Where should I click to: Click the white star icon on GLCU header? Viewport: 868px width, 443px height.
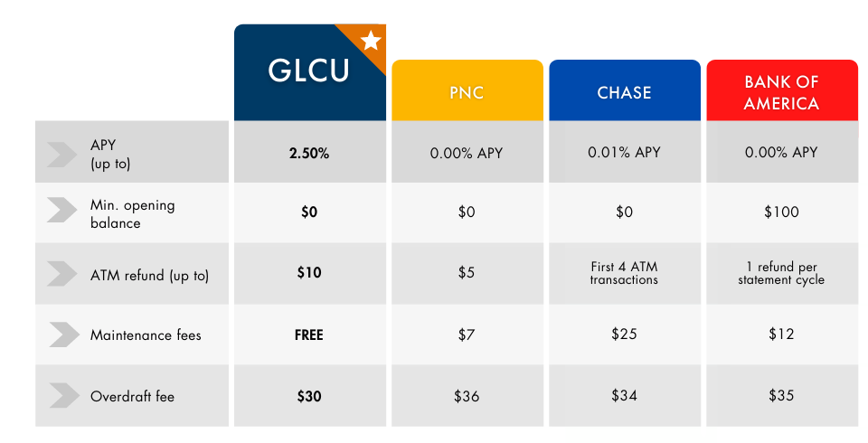coord(371,41)
